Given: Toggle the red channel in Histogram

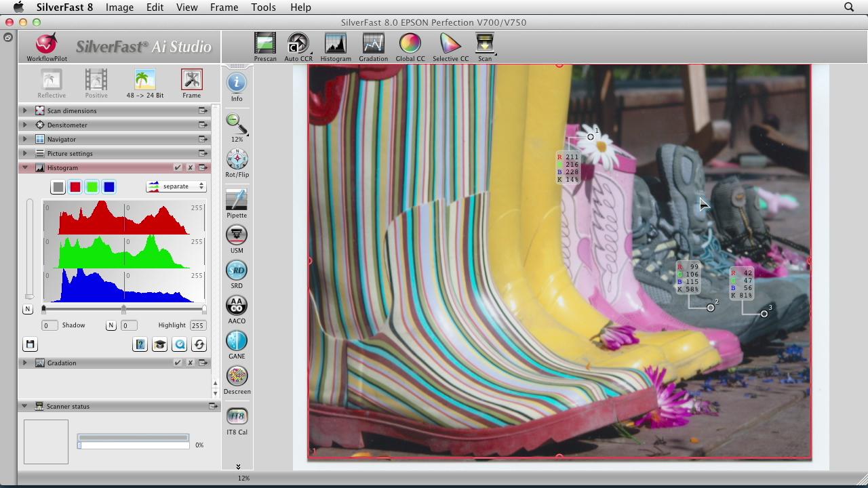Looking at the screenshot, I should pos(75,187).
